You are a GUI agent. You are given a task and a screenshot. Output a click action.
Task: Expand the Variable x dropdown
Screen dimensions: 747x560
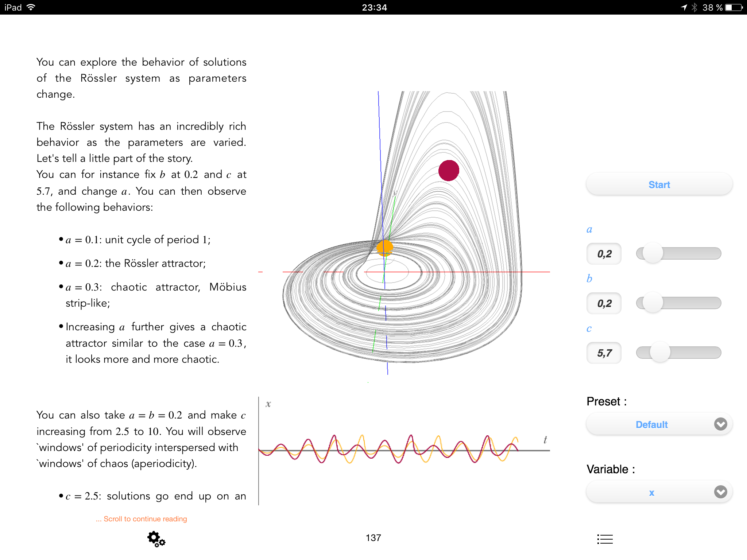click(x=651, y=493)
